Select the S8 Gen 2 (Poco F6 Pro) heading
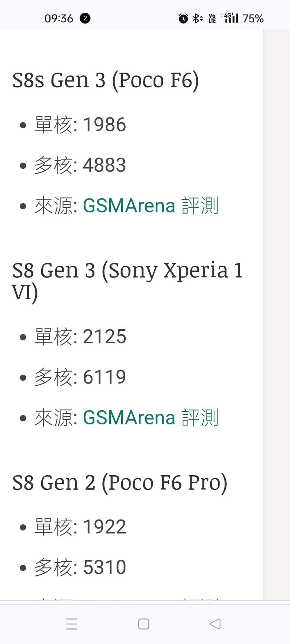The height and width of the screenshot is (644, 290). pyautogui.click(x=120, y=483)
